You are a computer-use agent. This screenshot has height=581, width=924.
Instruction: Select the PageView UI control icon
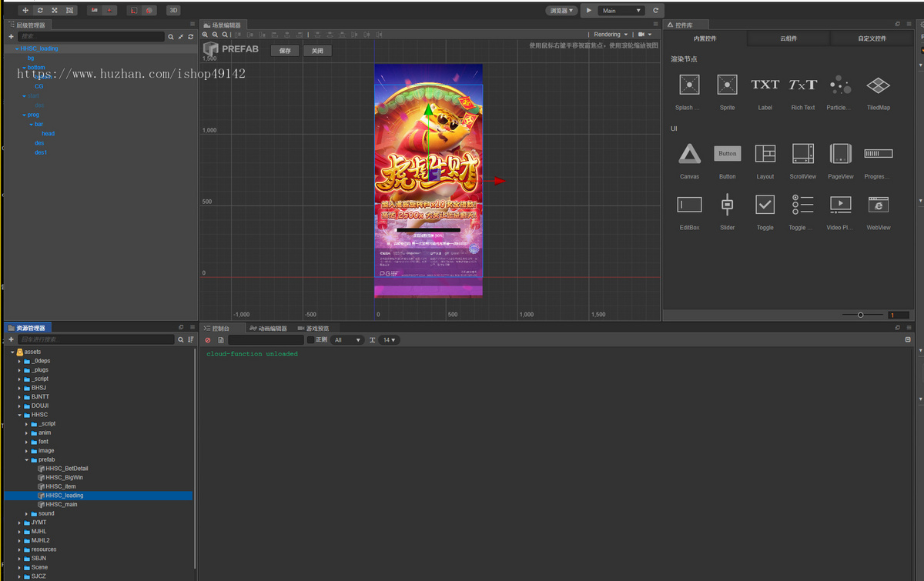point(840,154)
